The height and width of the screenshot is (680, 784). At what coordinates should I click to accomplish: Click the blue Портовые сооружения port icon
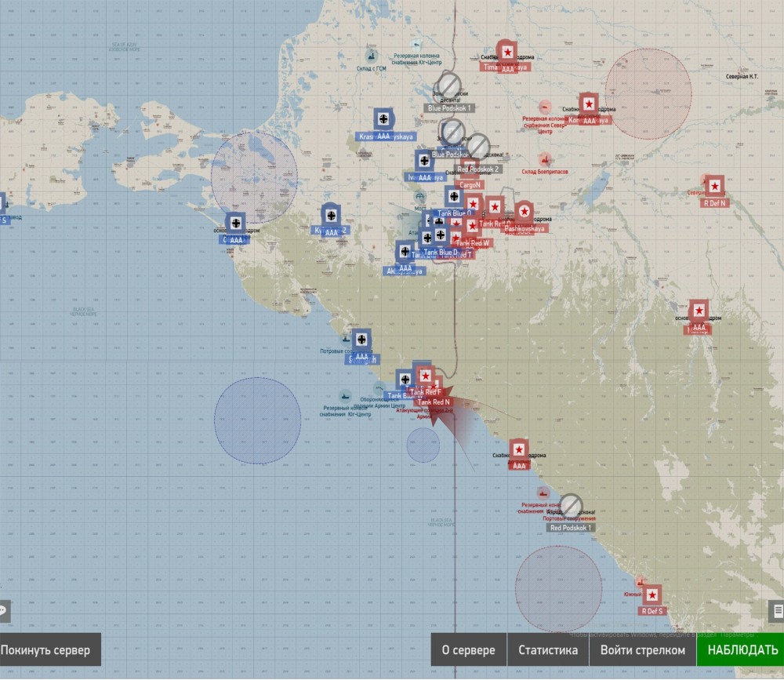(346, 340)
